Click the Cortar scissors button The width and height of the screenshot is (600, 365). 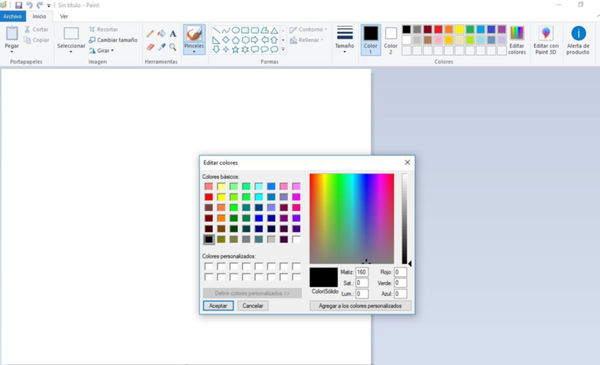click(36, 29)
